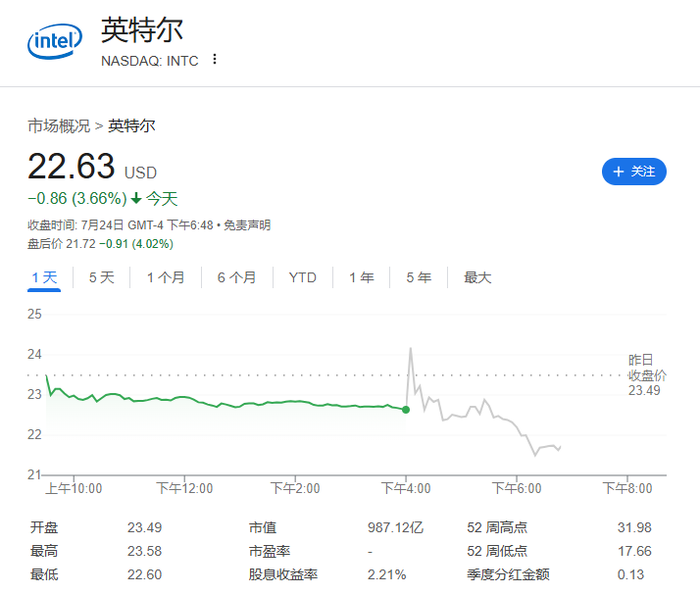The width and height of the screenshot is (700, 594).
Task: Click the 最高 value 23.58
Action: (145, 551)
